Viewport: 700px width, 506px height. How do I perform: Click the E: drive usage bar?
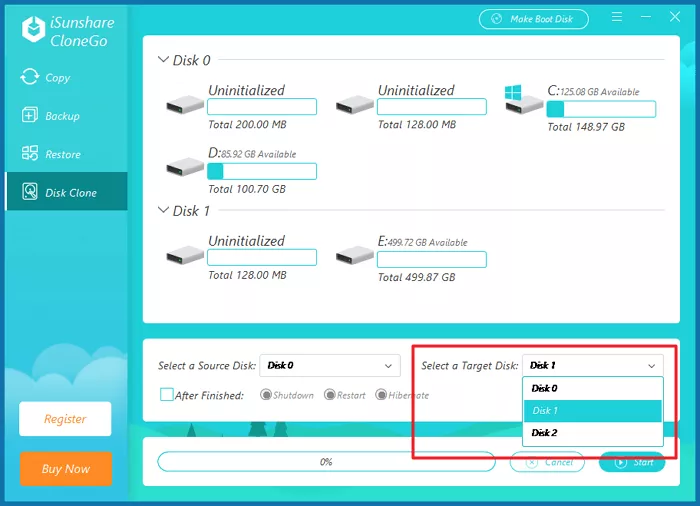(x=432, y=259)
